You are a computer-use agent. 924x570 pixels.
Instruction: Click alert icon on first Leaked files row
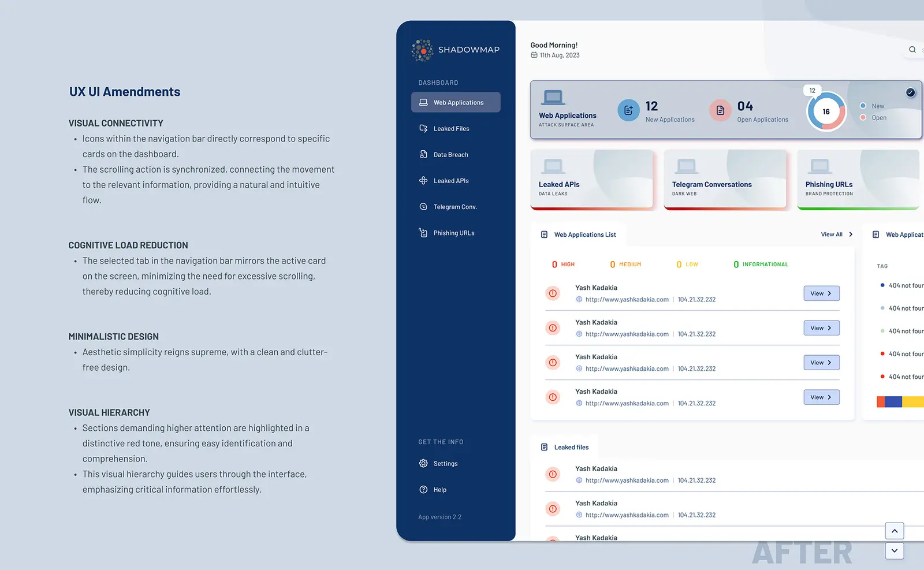coord(553,474)
